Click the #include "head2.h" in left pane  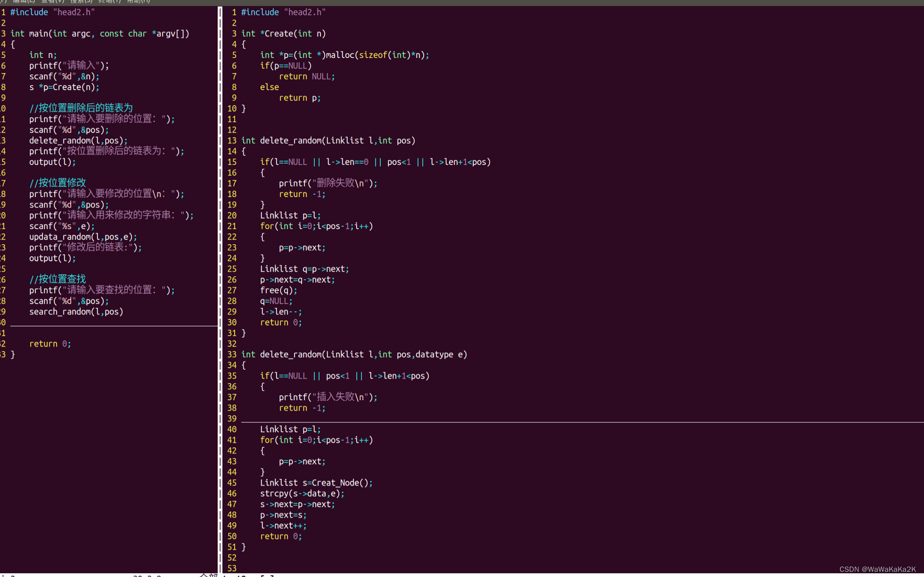pos(52,12)
